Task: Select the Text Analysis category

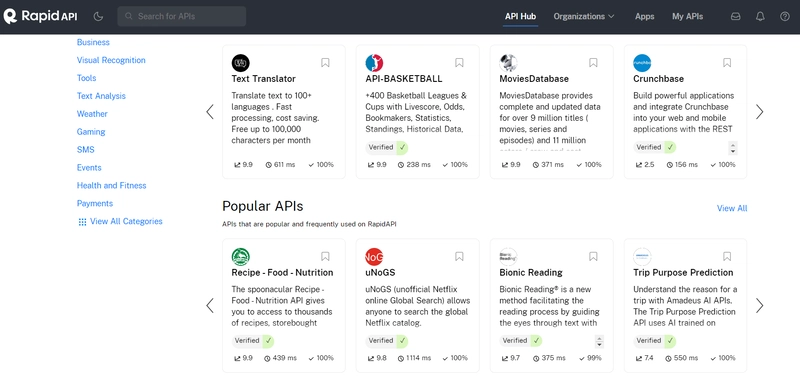Action: point(101,96)
